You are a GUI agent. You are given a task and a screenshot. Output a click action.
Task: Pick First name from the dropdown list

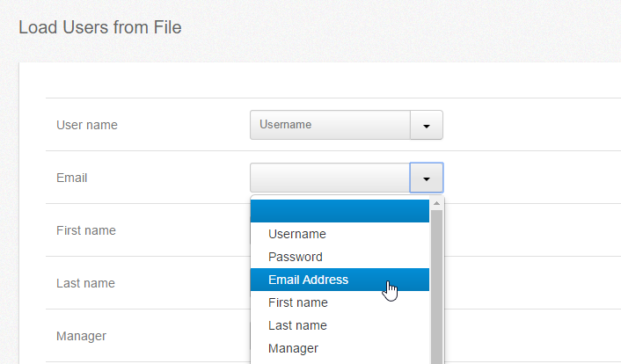pos(340,302)
